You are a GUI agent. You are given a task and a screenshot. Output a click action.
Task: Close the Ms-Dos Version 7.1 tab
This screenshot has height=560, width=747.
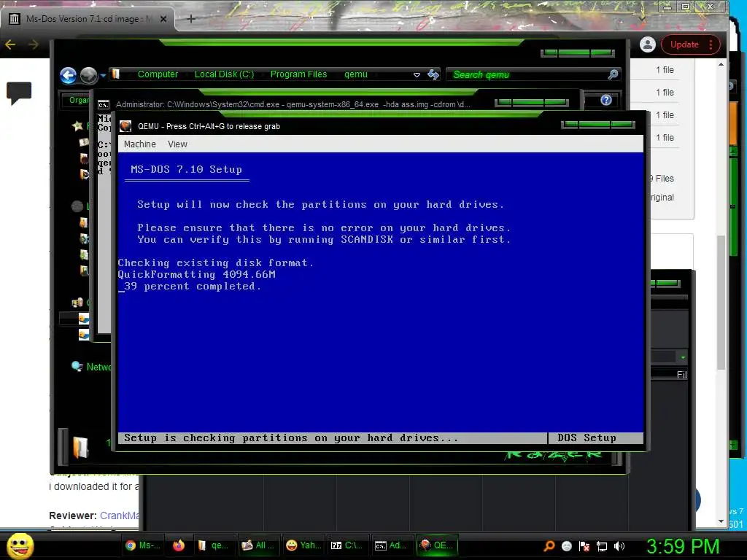(x=163, y=18)
